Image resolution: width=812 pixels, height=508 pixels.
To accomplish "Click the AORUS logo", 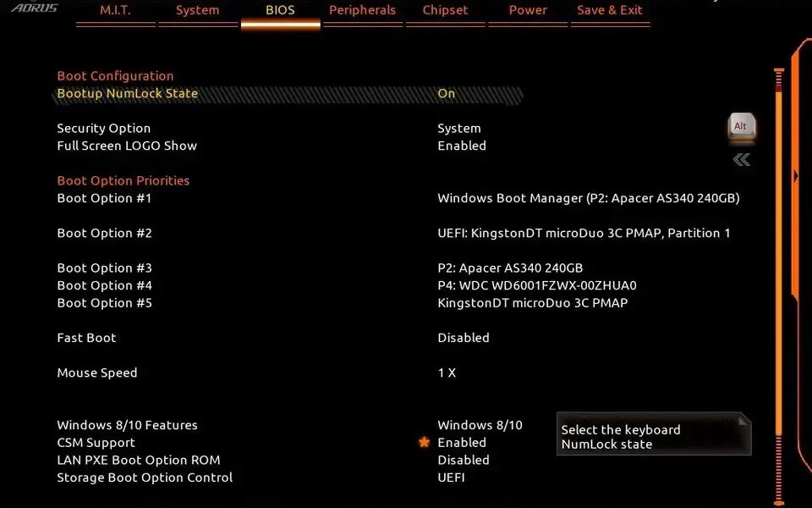I will [x=35, y=7].
